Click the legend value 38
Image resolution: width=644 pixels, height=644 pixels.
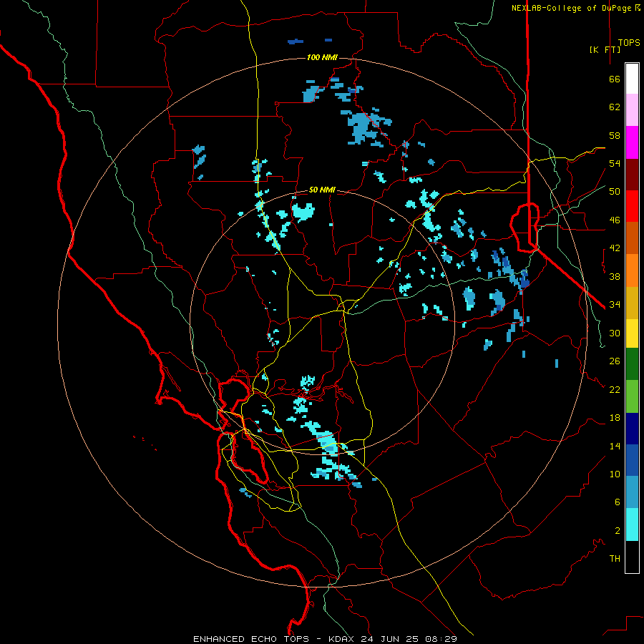pyautogui.click(x=615, y=276)
